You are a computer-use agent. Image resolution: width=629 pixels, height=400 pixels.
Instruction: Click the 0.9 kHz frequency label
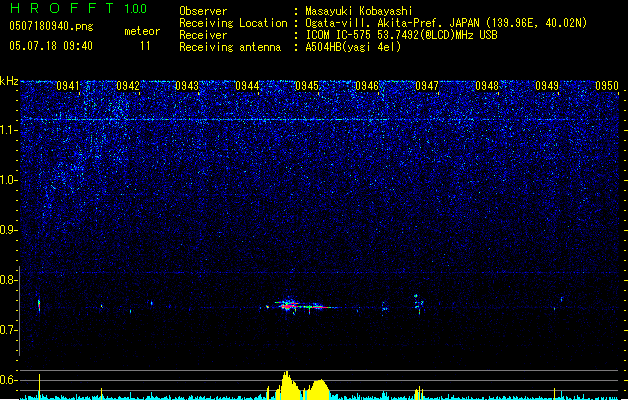9,230
